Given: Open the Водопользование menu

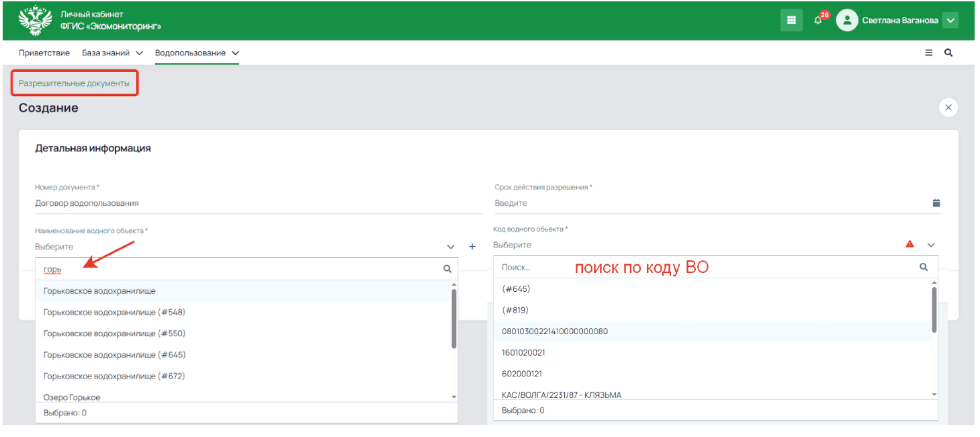Looking at the screenshot, I should tap(197, 52).
